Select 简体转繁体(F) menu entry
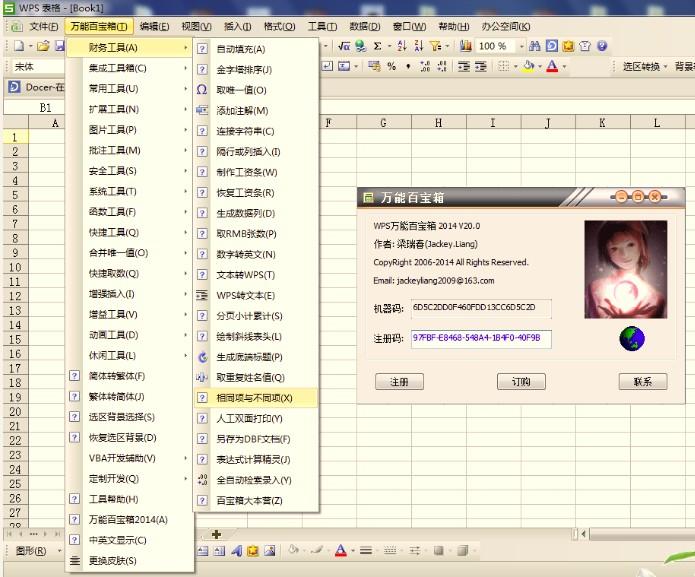This screenshot has width=695, height=577. [130, 376]
